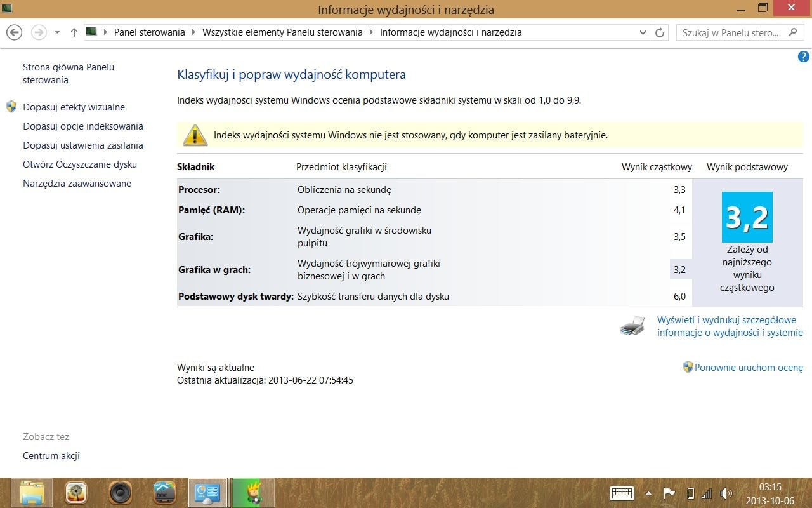Go back with the back arrow button
Viewport: 812px width, 508px height.
(14, 32)
